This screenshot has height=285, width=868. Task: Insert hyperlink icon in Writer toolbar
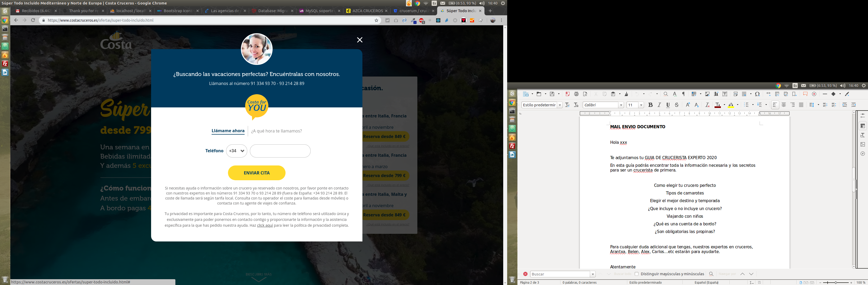[x=768, y=94]
